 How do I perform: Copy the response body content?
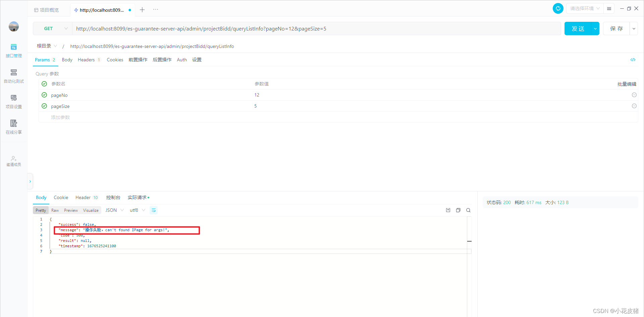click(x=458, y=210)
